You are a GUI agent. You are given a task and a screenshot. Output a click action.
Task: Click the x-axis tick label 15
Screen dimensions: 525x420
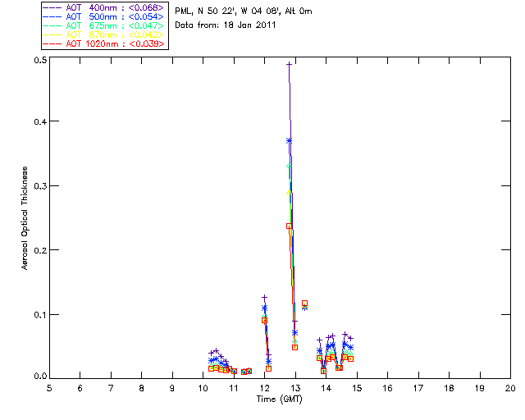(357, 389)
